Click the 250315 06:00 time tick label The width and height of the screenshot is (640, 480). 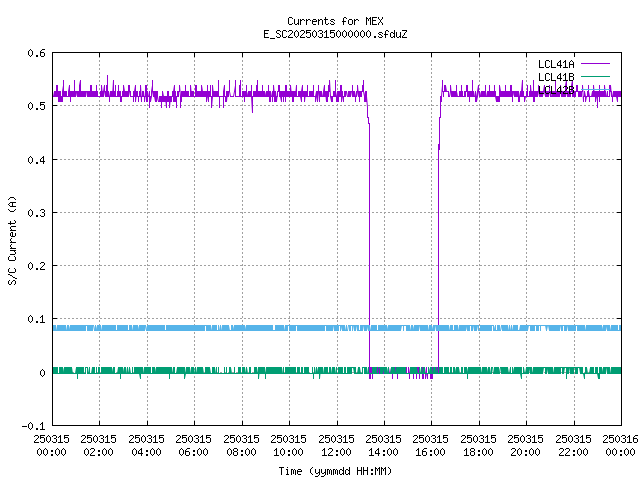[x=193, y=445]
